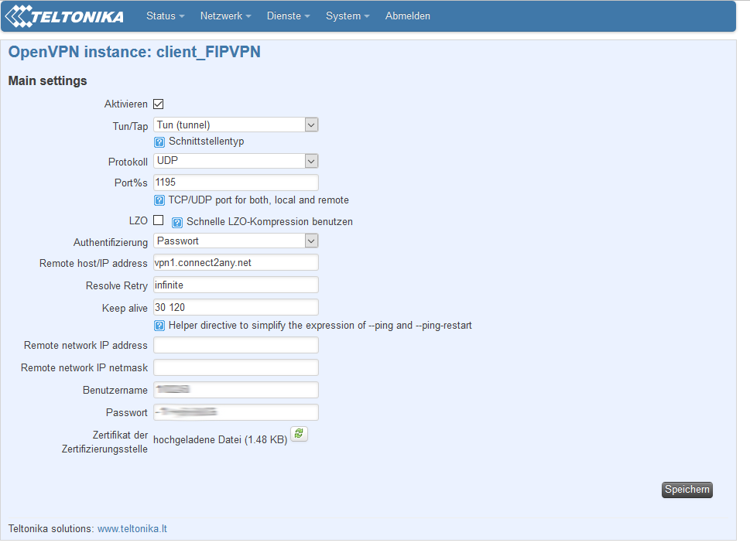Screen dimensions: 750x560
Task: Uncheck the Aktivieren checkbox
Action: (x=159, y=104)
